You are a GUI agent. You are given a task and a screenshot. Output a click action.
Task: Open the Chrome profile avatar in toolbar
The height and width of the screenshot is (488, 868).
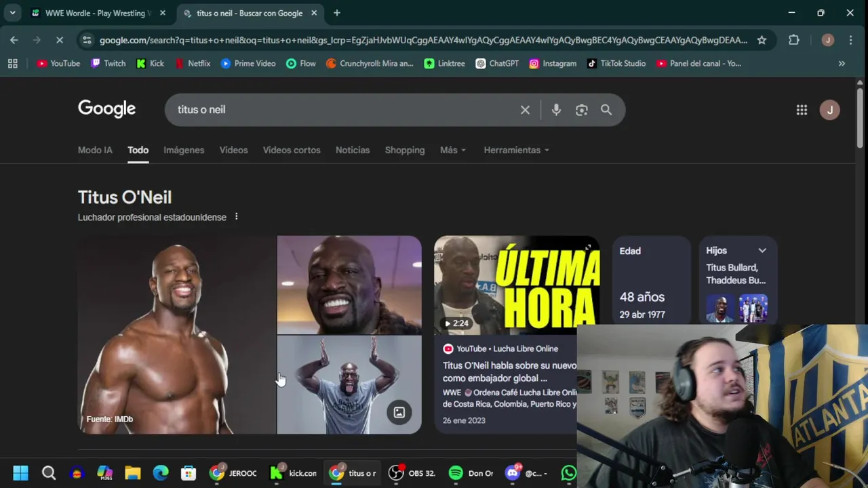point(827,40)
